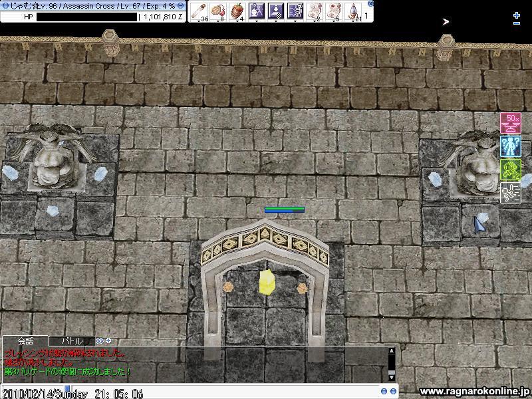Image resolution: width=532 pixels, height=399 pixels.
Task: Click the pink 50% anvil status icon
Action: 511,123
